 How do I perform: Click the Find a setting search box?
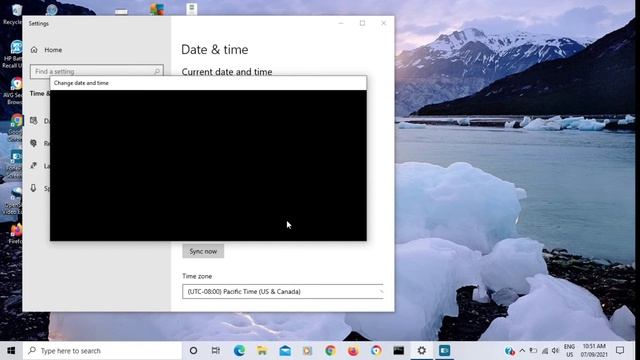(x=97, y=71)
